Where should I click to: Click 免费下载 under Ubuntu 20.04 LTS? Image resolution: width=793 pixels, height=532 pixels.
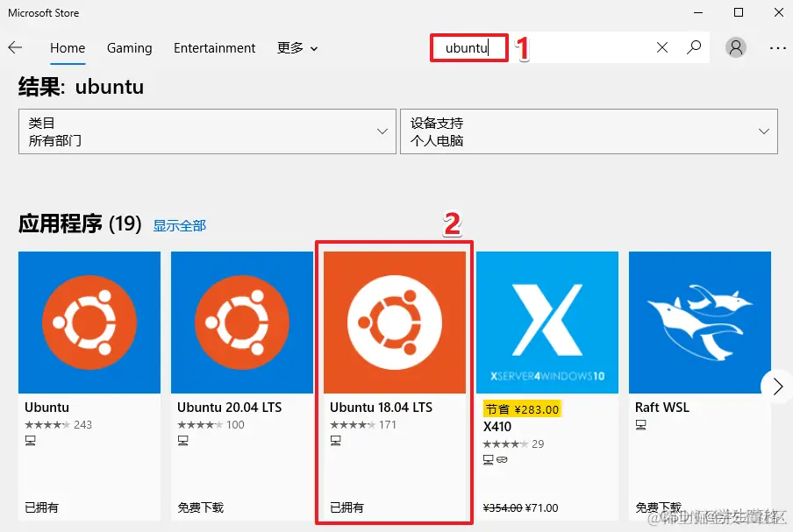coord(200,507)
